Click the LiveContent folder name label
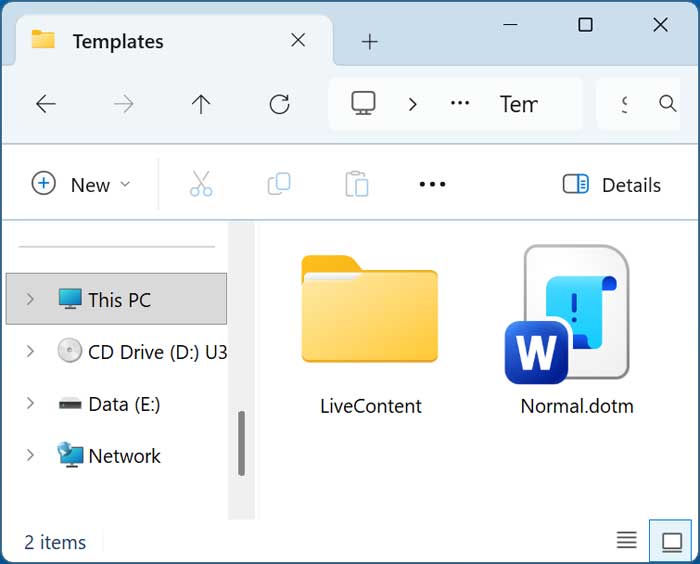The image size is (700, 564). (371, 406)
